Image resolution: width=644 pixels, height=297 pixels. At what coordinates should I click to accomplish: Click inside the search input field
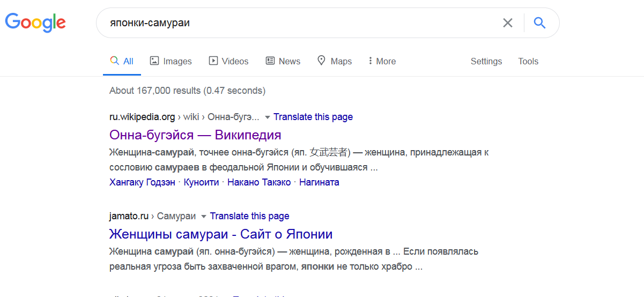[300, 23]
